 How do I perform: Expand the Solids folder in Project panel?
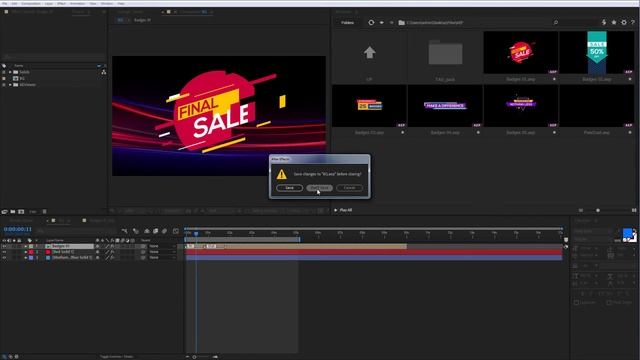pos(10,72)
